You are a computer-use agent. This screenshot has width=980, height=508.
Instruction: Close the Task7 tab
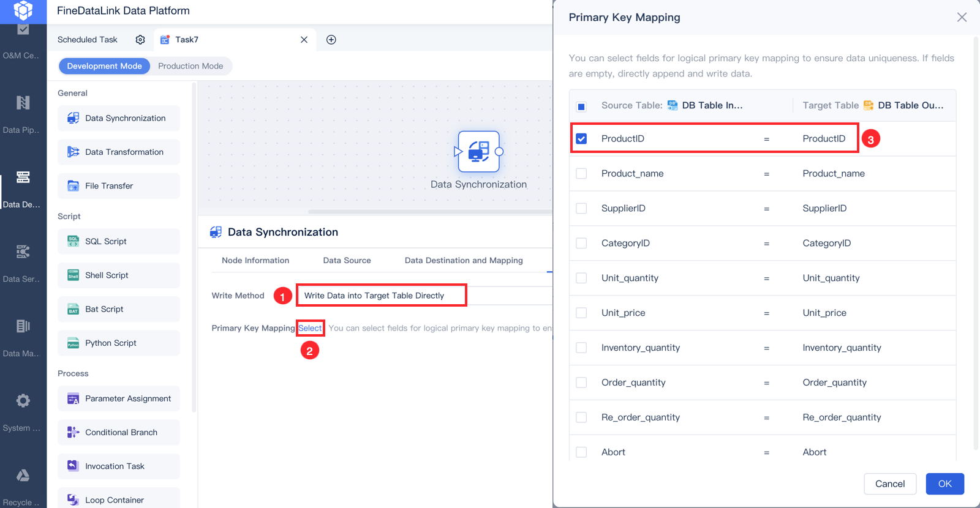[304, 40]
